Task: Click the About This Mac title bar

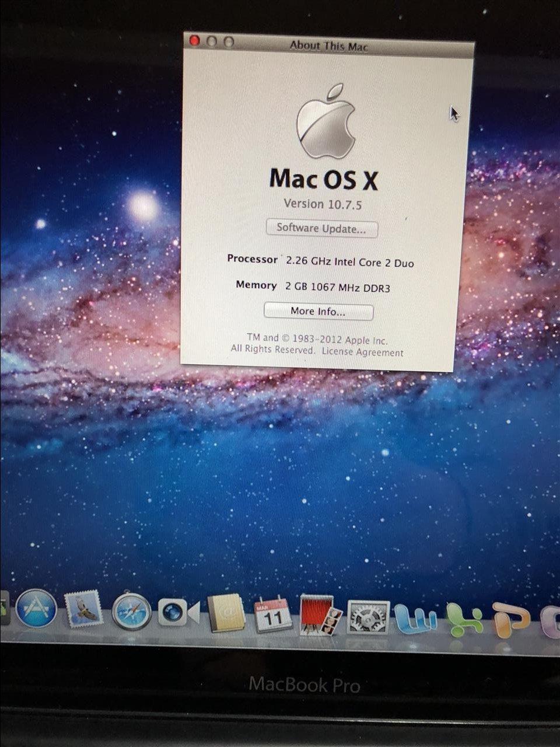Action: (x=329, y=46)
